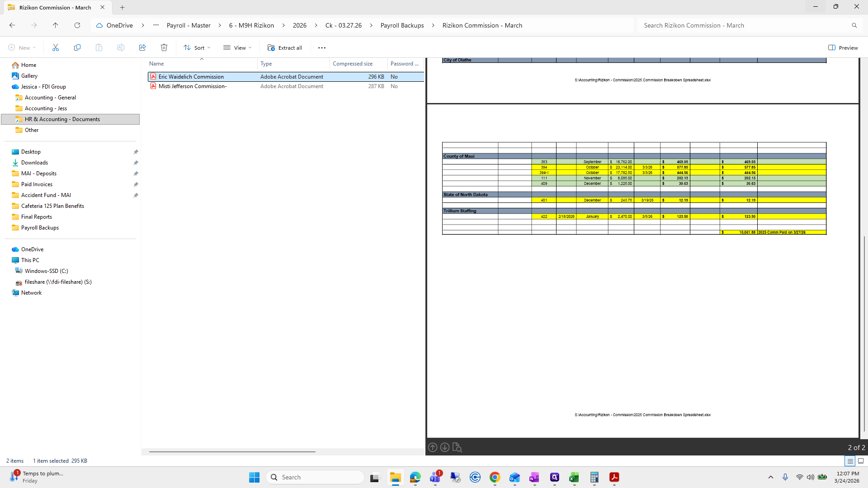Image resolution: width=868 pixels, height=488 pixels.
Task: Open the View dropdown menu
Action: [238, 47]
